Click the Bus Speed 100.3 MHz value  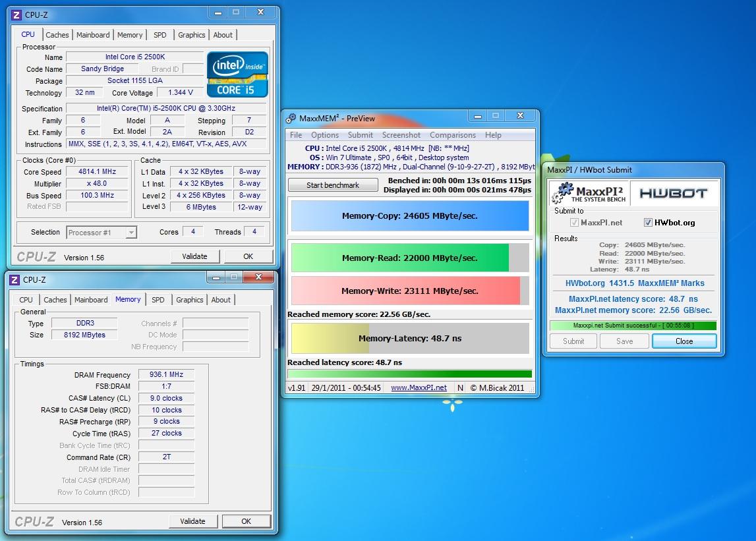click(98, 195)
